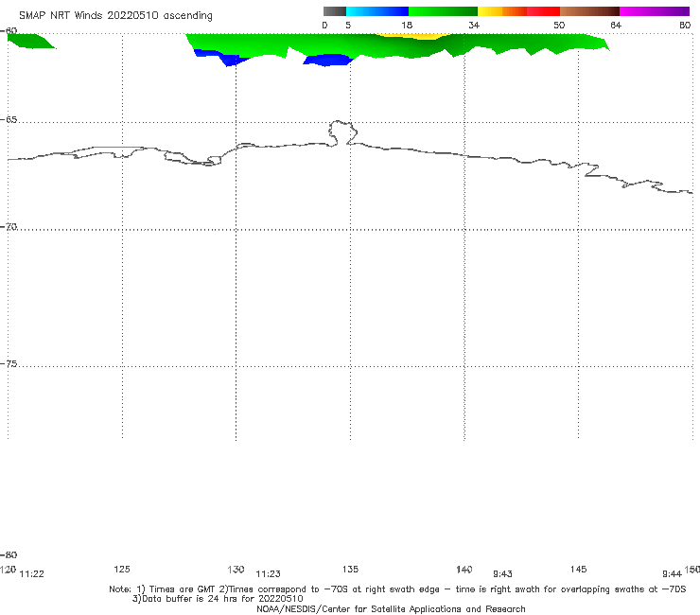Image resolution: width=700 pixels, height=615 pixels.
Task: Click the color bar label '18'
Action: (406, 25)
